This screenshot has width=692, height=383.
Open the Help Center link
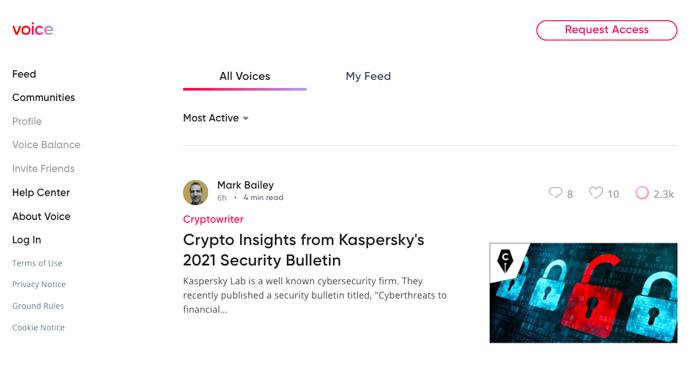[41, 193]
